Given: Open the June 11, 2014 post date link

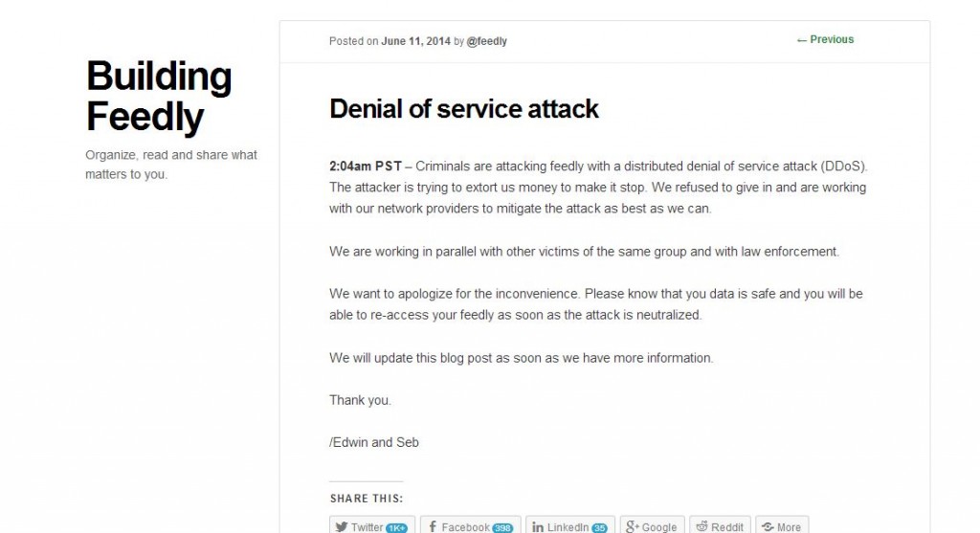Looking at the screenshot, I should click(415, 41).
